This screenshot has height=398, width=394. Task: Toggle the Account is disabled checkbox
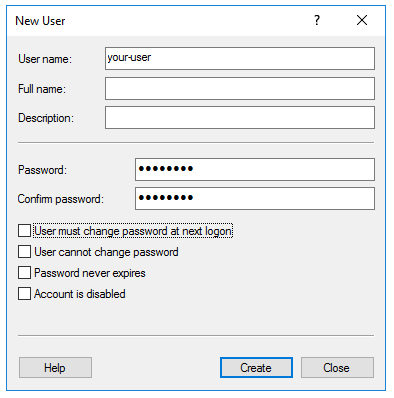[x=24, y=294]
